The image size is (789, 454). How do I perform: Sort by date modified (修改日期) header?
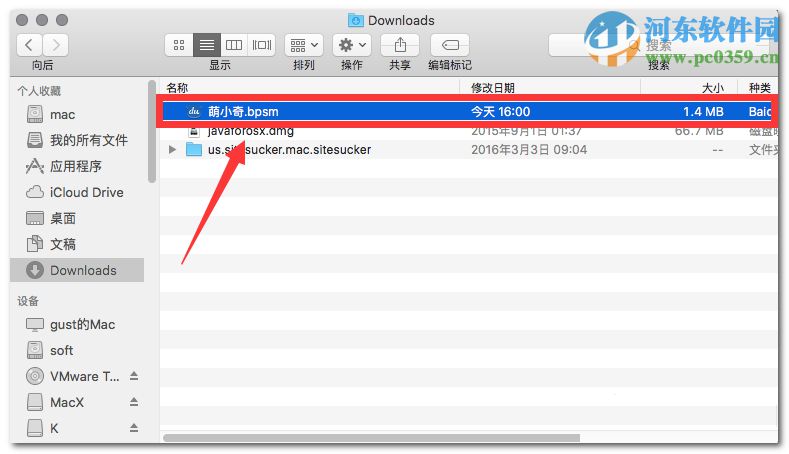coord(550,88)
